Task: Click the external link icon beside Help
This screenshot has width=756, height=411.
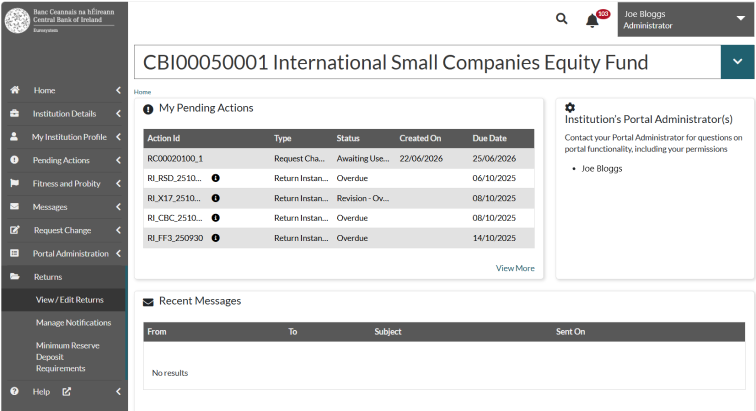Action: click(x=67, y=392)
